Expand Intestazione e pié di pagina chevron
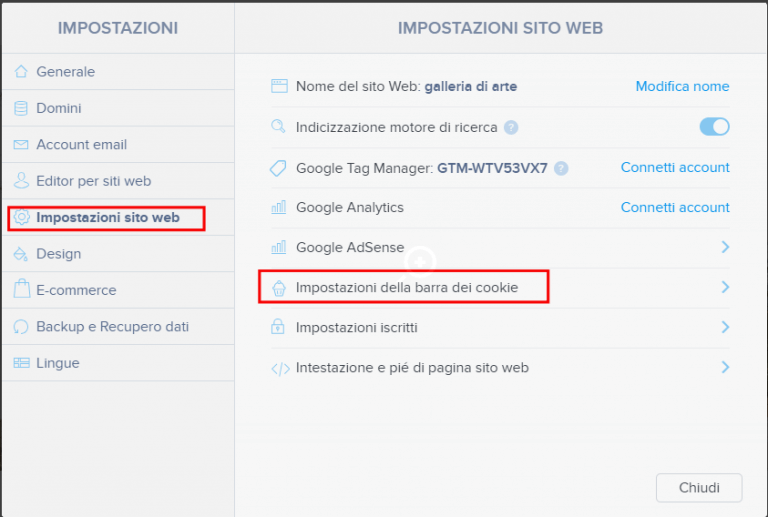768x517 pixels. pyautogui.click(x=725, y=367)
